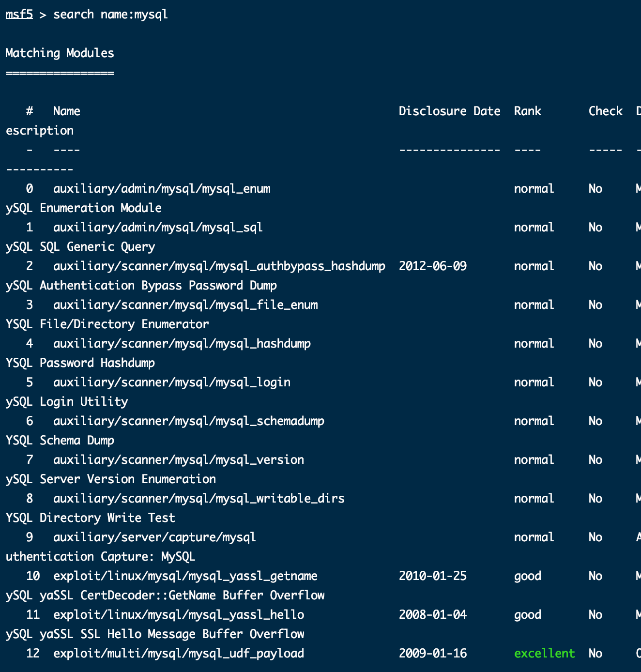Click the date 2012-06-09
The image size is (641, 672).
(433, 266)
